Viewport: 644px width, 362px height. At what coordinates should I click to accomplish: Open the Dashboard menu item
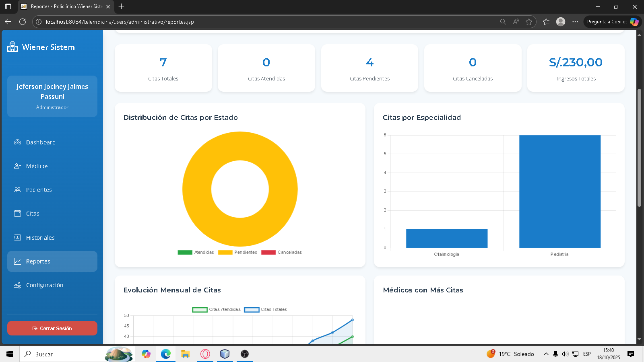click(x=52, y=142)
